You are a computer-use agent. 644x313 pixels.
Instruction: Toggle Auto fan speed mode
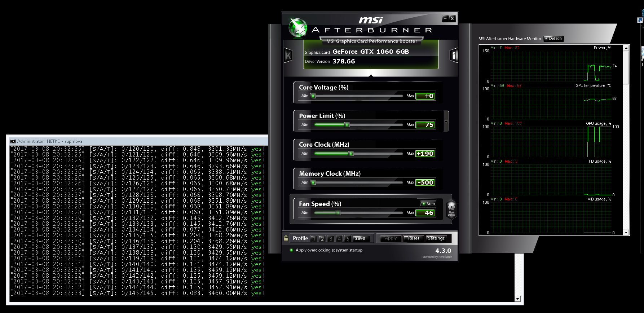tap(428, 204)
